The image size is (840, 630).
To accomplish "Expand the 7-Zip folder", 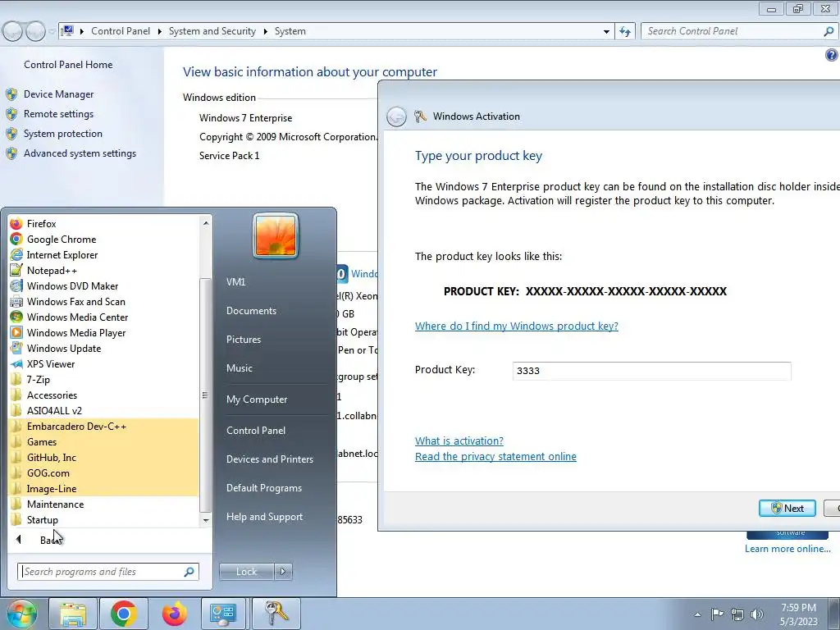I will [x=38, y=379].
